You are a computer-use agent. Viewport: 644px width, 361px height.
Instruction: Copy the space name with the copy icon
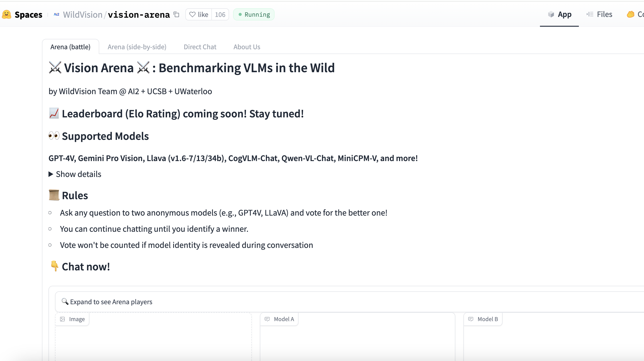pyautogui.click(x=176, y=15)
